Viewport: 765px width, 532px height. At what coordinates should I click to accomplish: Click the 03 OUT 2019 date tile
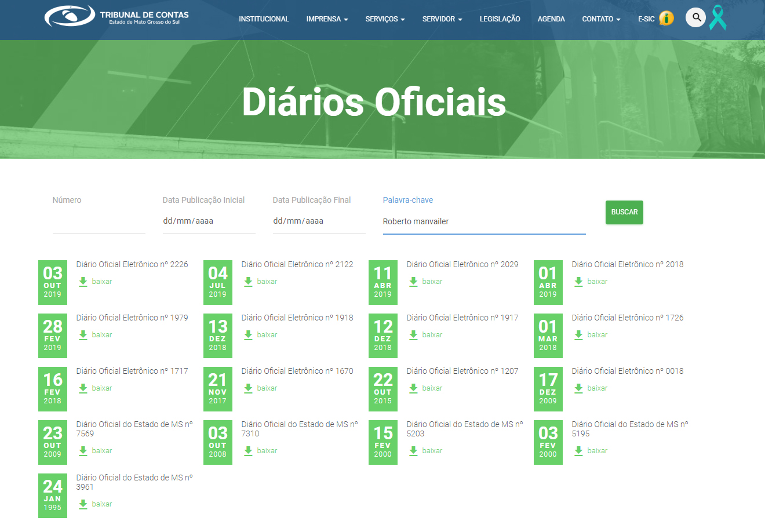53,282
